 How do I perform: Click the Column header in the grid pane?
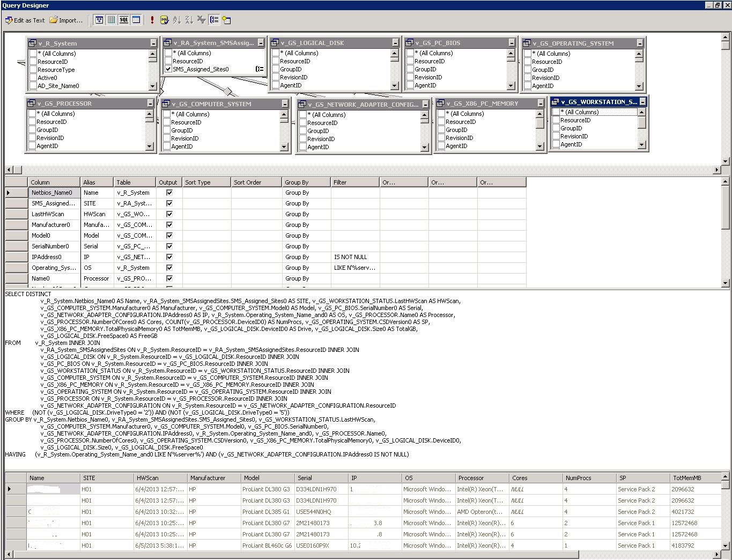[54, 182]
